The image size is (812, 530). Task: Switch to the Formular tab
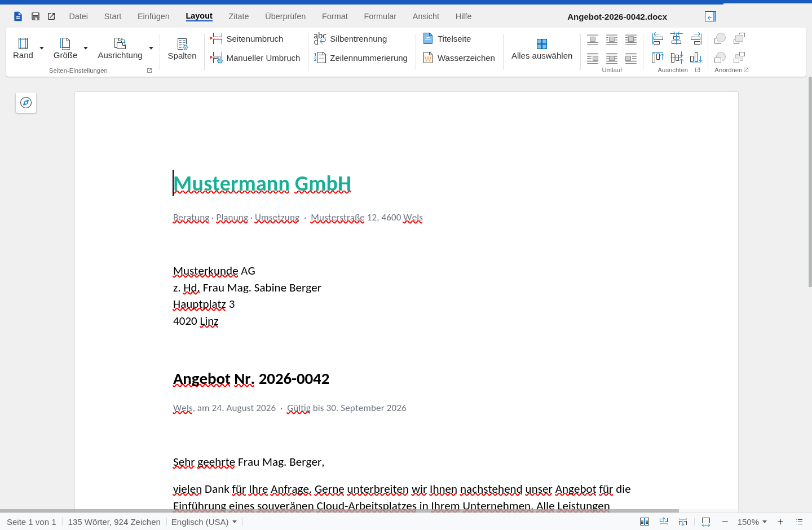click(380, 16)
